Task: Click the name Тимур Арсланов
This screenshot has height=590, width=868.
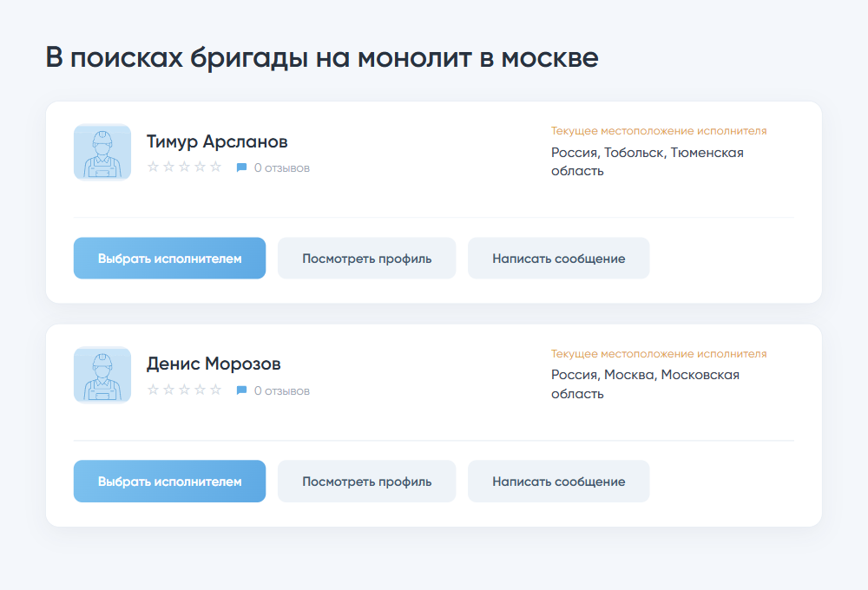Action: point(217,141)
